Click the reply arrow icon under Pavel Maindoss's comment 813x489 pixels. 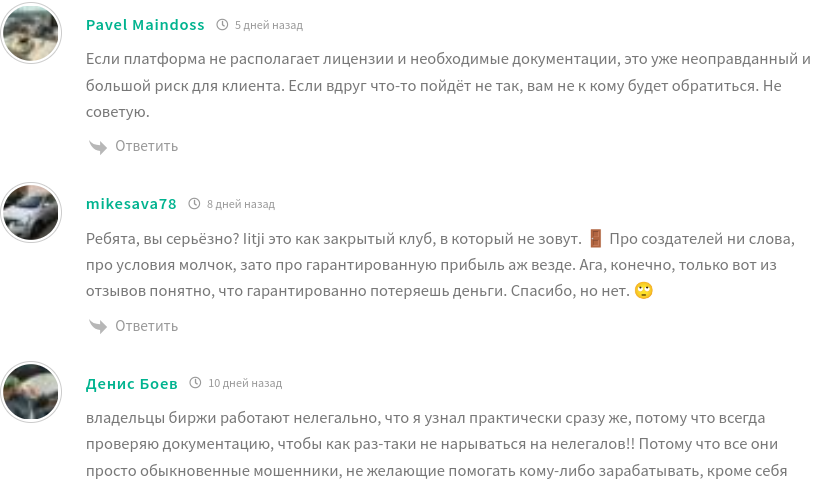(x=98, y=147)
